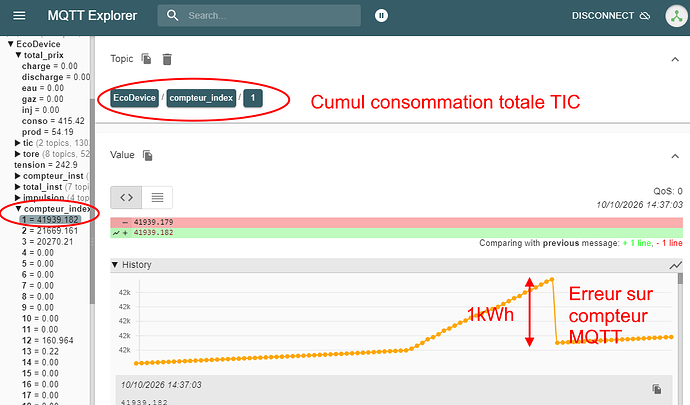
Task: Collapse the History section
Action: pos(115,265)
